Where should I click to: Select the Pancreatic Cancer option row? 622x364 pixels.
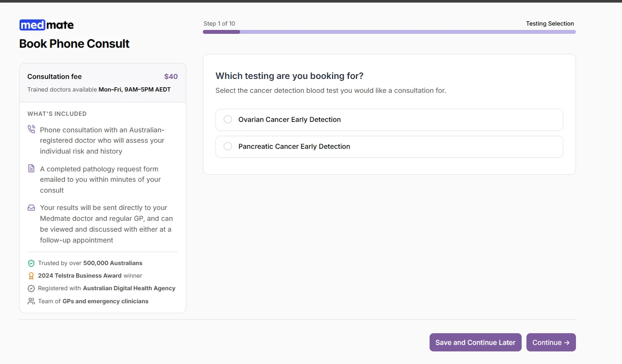pyautogui.click(x=389, y=146)
